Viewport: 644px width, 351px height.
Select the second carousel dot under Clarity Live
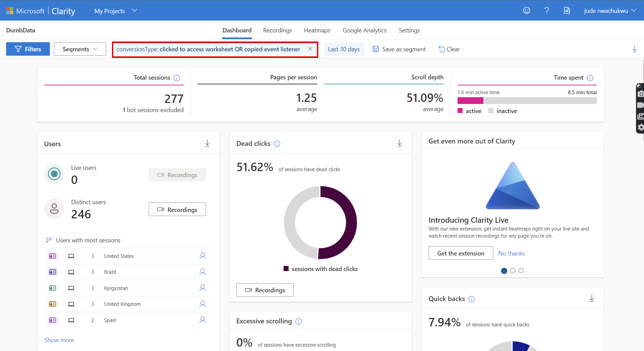[513, 270]
